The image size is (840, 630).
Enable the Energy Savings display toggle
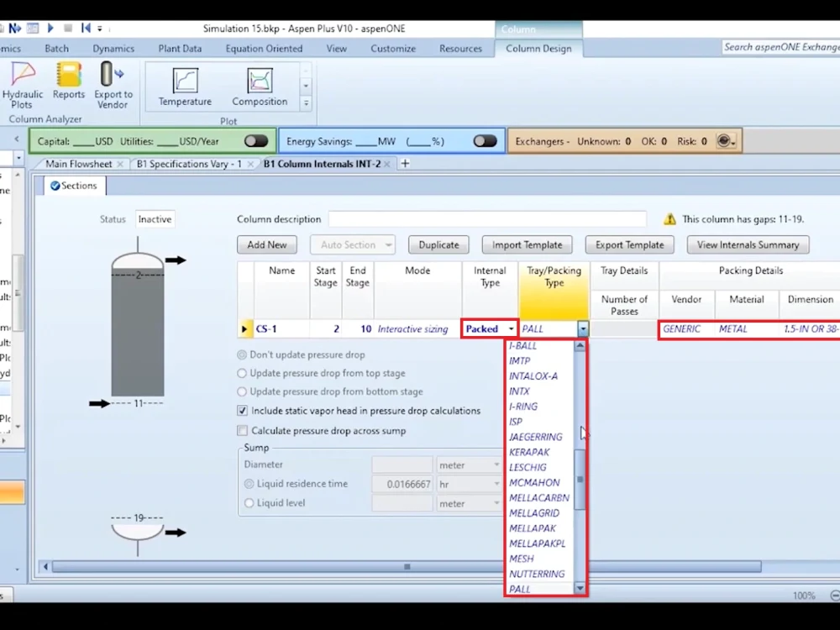pos(485,142)
